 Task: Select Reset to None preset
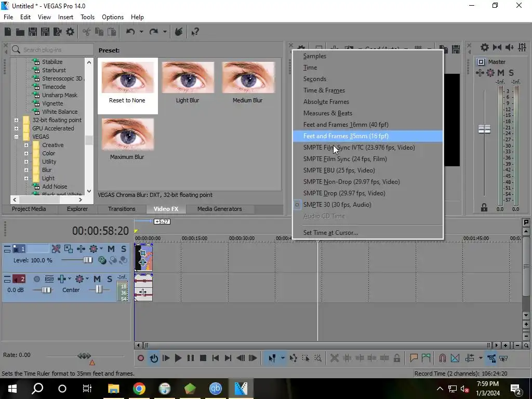(127, 85)
